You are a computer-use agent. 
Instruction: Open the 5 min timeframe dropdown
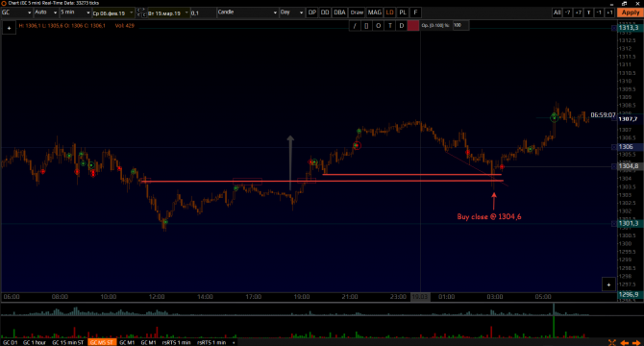pyautogui.click(x=75, y=12)
